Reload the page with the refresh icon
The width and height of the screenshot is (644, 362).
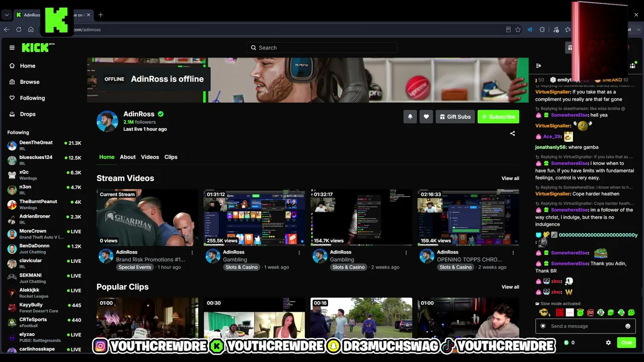tap(19, 30)
